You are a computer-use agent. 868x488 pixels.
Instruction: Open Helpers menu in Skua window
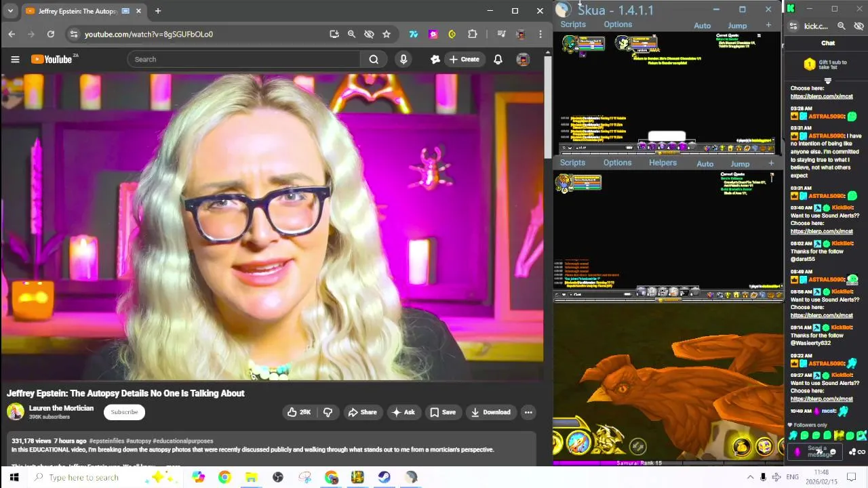663,163
